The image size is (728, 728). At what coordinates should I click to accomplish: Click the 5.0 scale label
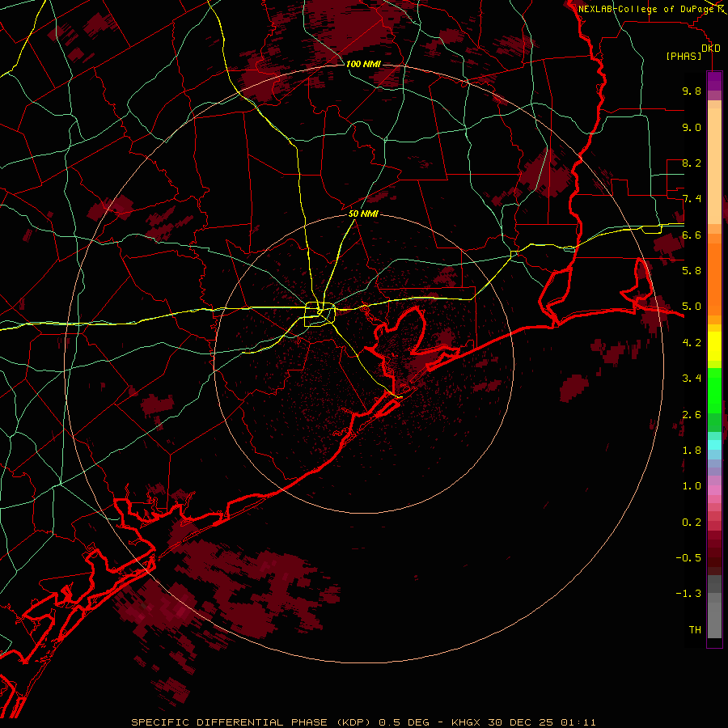click(x=692, y=307)
